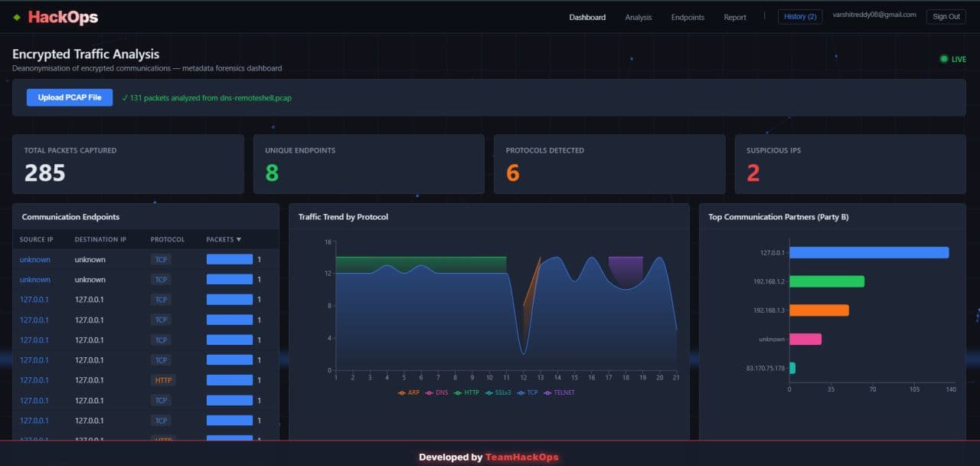This screenshot has width=980, height=466.
Task: Click the Sign Out button
Action: (x=946, y=17)
